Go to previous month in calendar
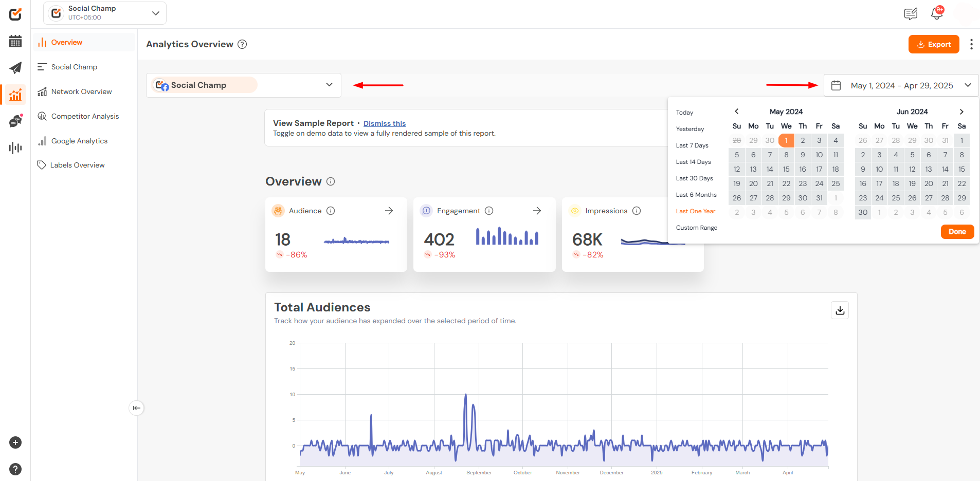This screenshot has width=980, height=481. click(x=737, y=112)
